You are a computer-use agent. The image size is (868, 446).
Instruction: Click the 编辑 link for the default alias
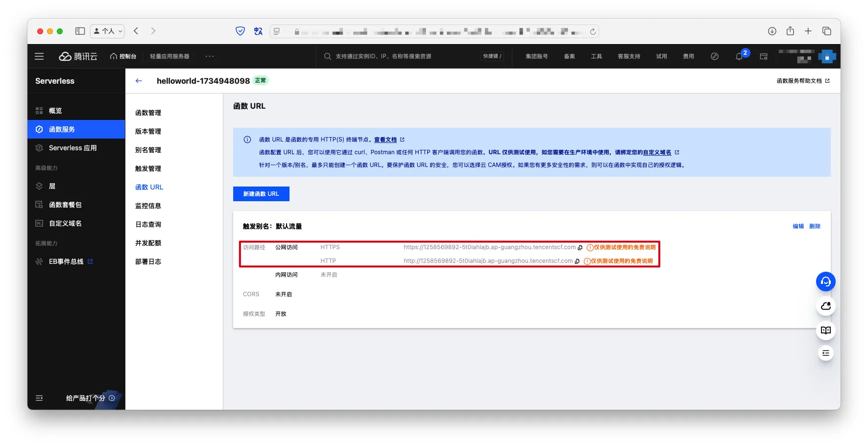(798, 226)
